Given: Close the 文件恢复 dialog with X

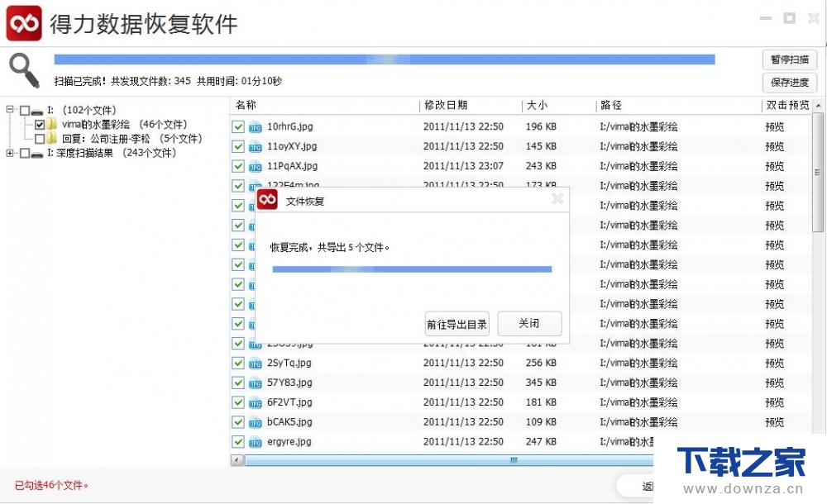Looking at the screenshot, I should click(557, 198).
